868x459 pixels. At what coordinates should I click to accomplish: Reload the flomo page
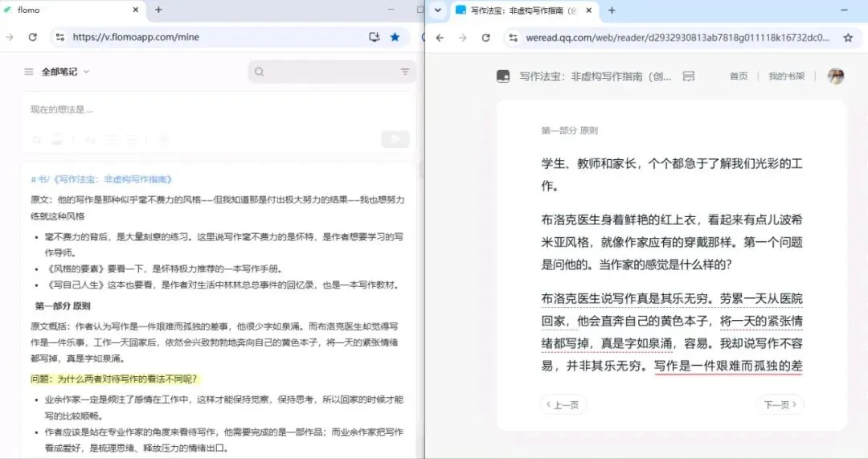[33, 37]
